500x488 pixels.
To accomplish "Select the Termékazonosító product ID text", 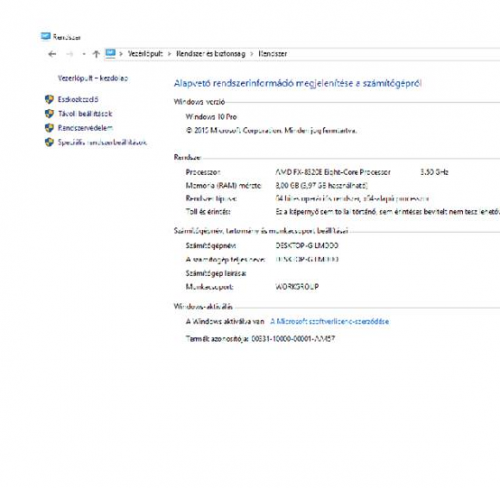I will coord(260,339).
